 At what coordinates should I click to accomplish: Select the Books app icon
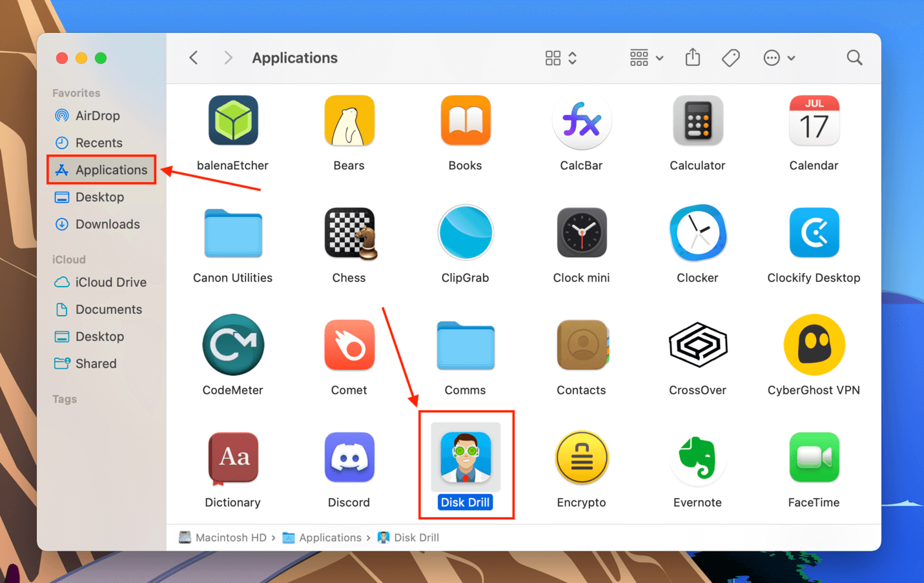[466, 121]
